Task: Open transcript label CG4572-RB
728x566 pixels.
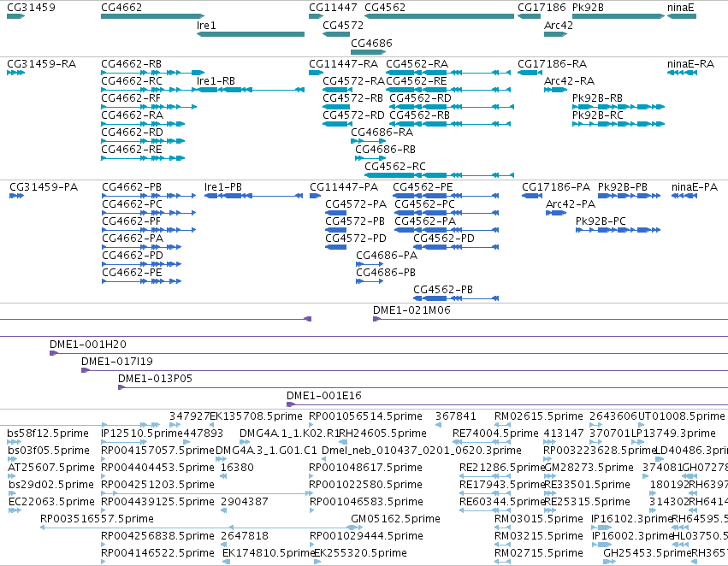Action: click(x=352, y=97)
